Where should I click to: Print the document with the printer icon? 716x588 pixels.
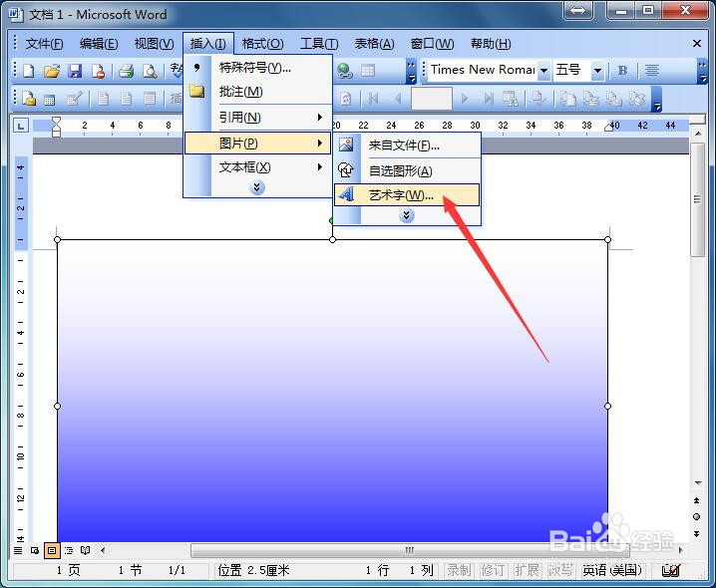pyautogui.click(x=126, y=71)
